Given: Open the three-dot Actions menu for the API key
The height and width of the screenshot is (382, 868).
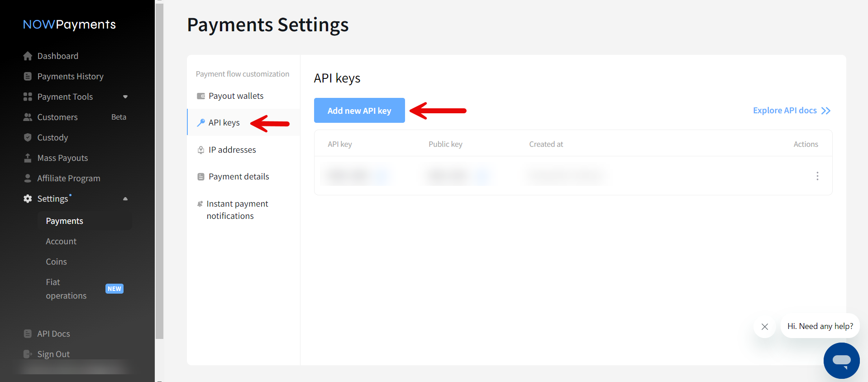Looking at the screenshot, I should [x=817, y=176].
